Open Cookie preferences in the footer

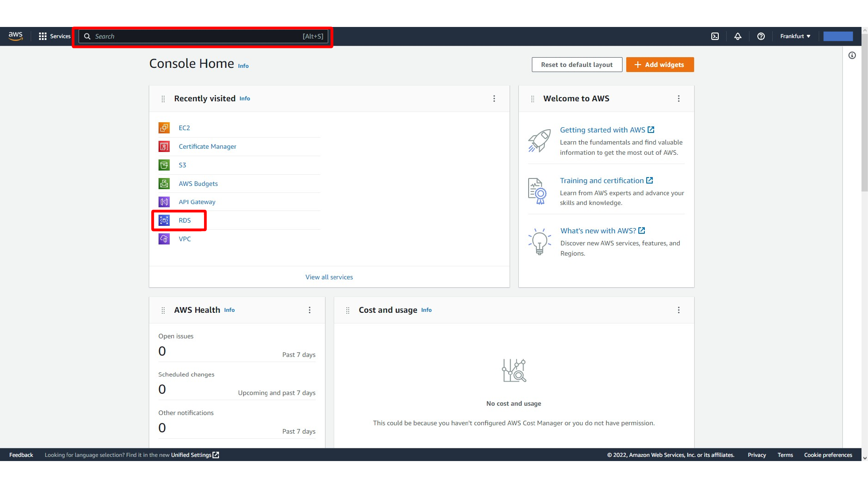(x=828, y=455)
